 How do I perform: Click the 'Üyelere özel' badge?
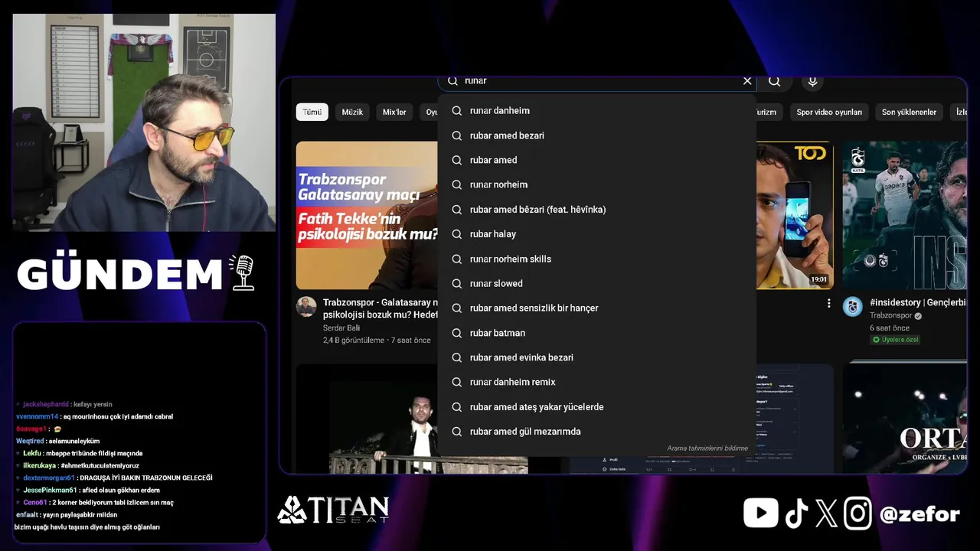[895, 340]
